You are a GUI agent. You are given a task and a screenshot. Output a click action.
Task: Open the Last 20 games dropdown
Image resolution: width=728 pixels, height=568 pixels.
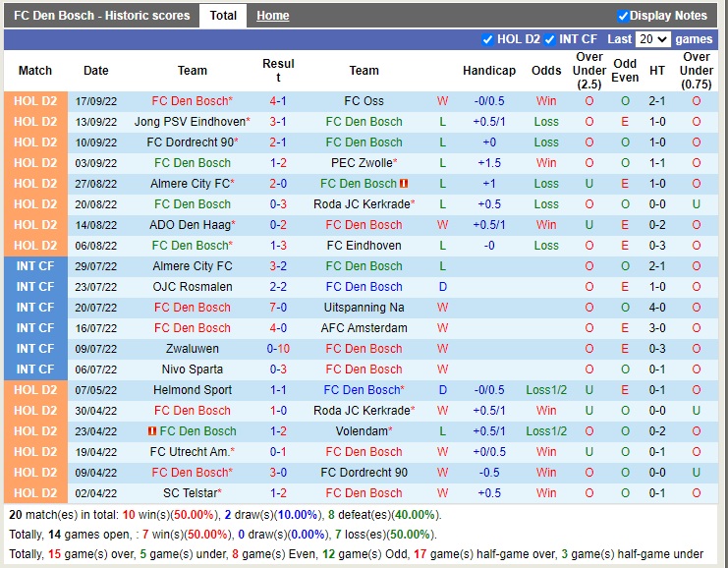(x=652, y=39)
